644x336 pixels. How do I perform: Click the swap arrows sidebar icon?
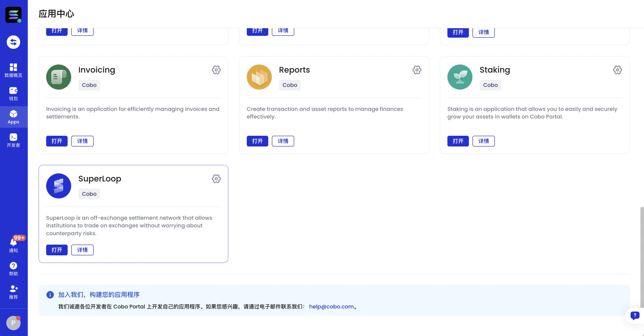pyautogui.click(x=13, y=42)
